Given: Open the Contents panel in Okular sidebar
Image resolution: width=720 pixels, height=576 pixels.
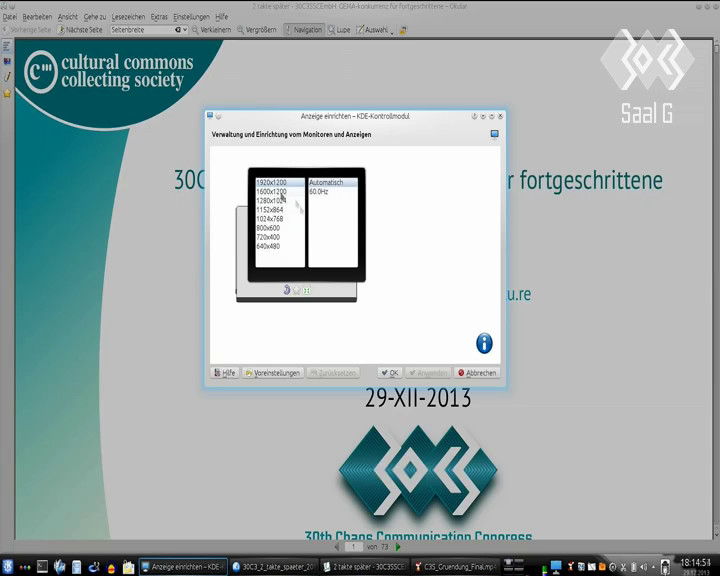Looking at the screenshot, I should coord(7,45).
